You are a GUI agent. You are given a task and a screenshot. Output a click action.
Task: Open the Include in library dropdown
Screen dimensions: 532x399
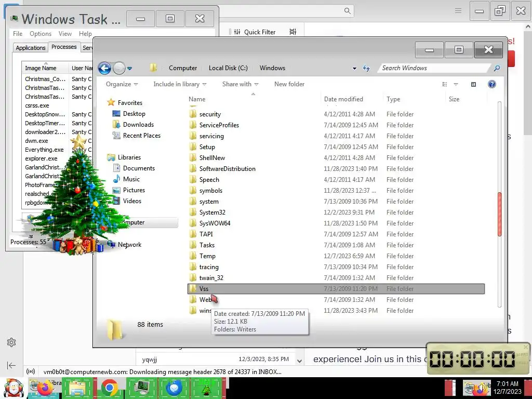(x=180, y=84)
